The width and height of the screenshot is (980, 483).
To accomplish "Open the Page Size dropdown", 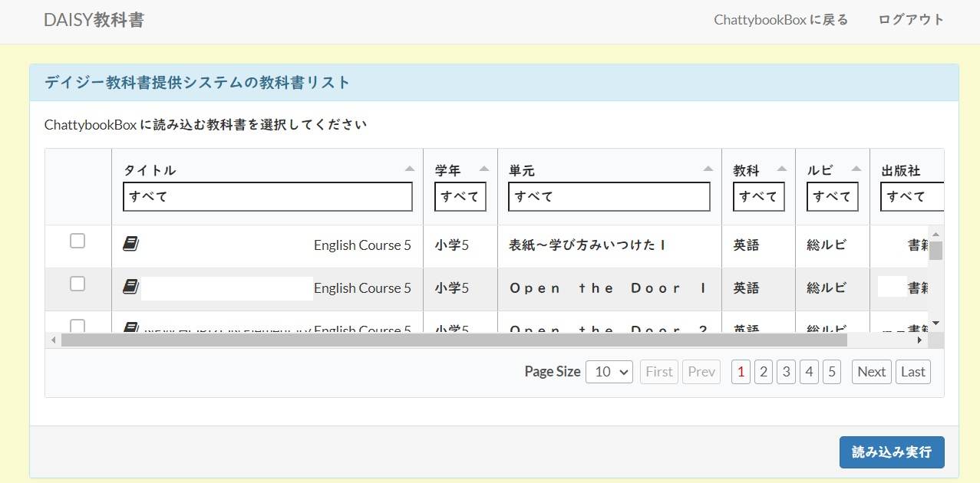I will 609,372.
